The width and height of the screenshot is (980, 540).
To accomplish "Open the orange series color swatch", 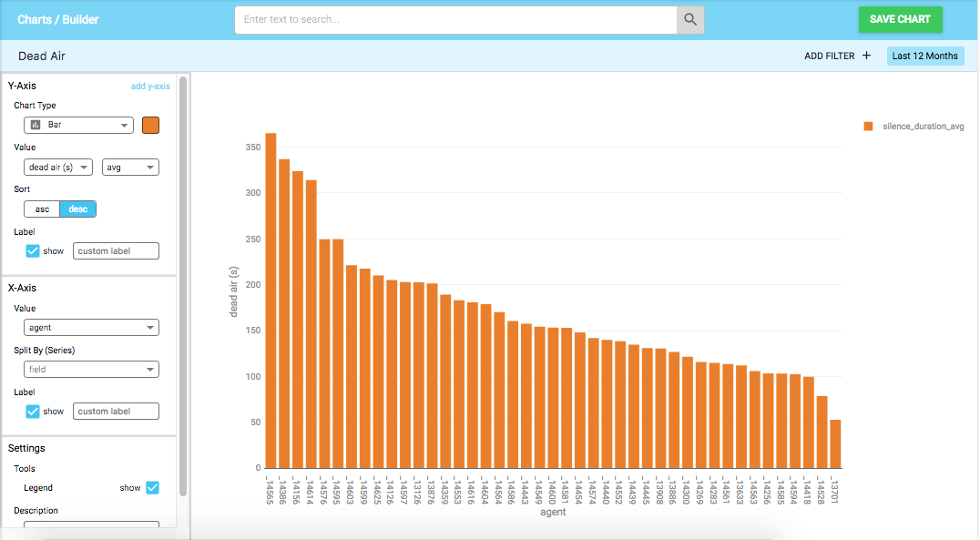I will point(150,125).
